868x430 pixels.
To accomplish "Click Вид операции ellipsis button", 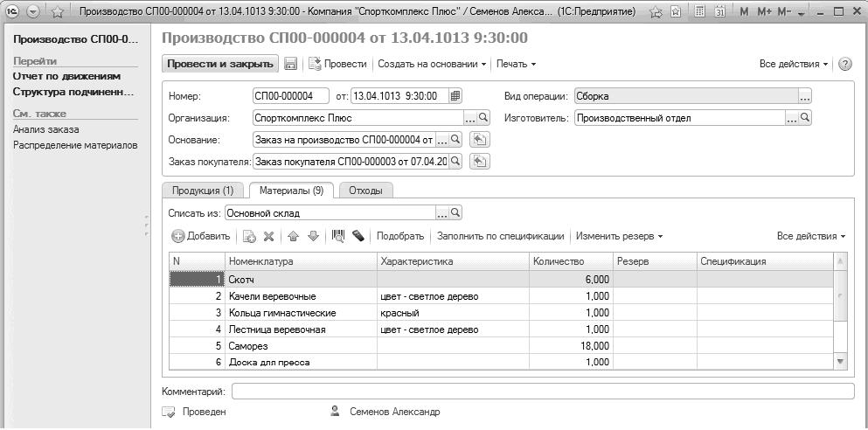I will (804, 96).
